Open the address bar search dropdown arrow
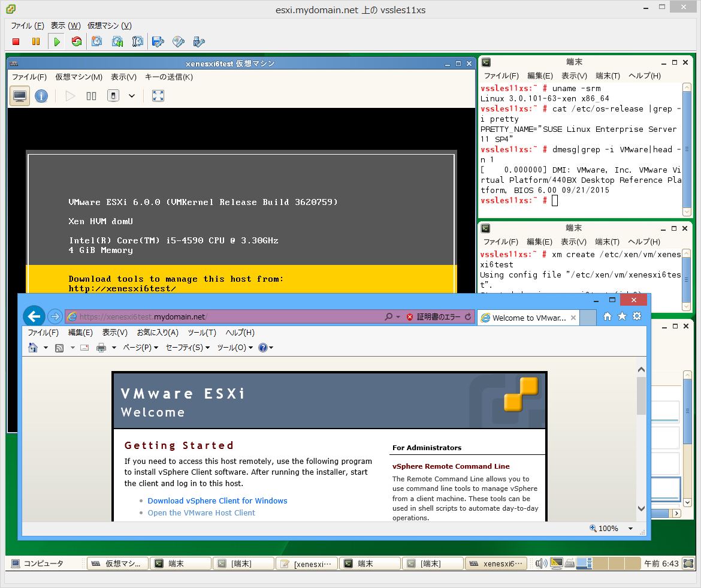 coord(398,316)
